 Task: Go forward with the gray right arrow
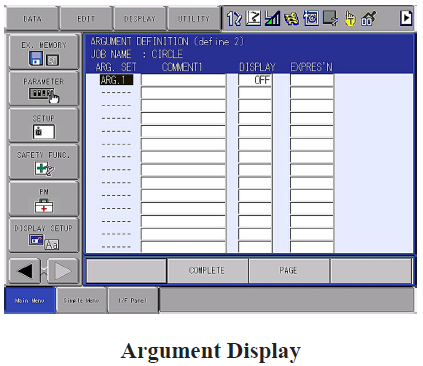(x=63, y=271)
